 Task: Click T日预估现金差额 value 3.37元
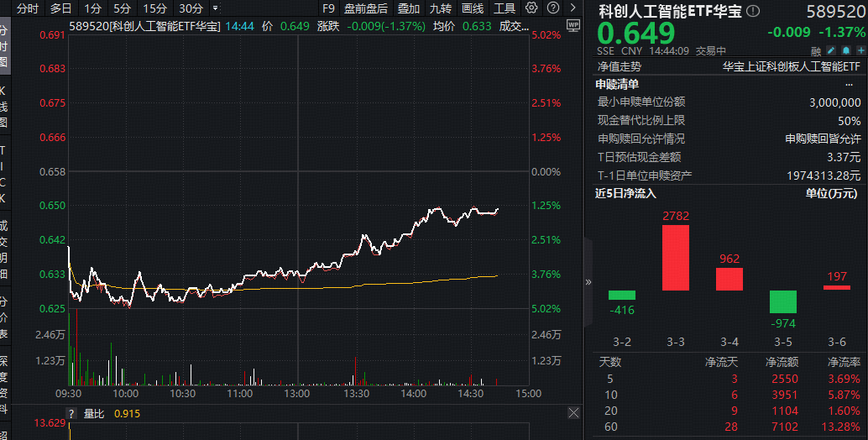tap(844, 157)
